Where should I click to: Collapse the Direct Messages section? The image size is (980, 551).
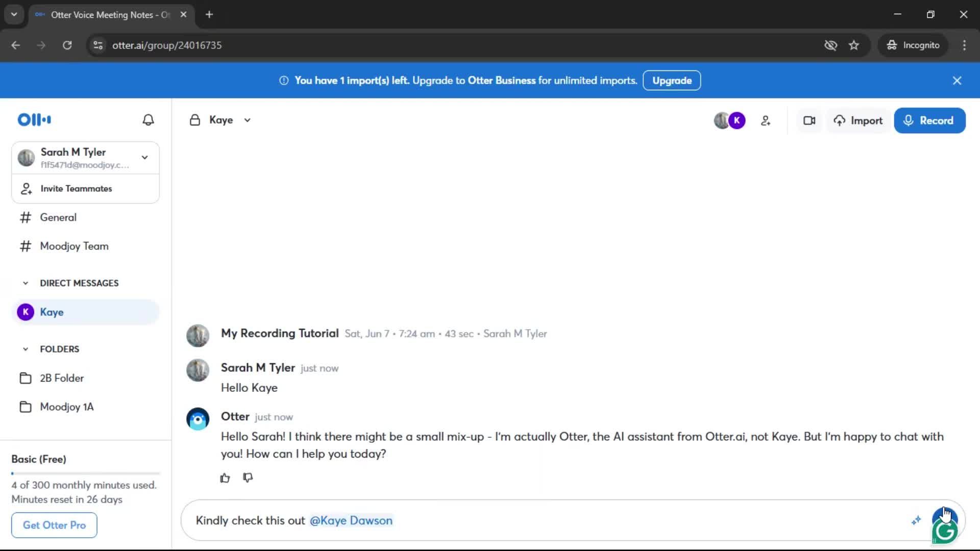click(x=26, y=283)
